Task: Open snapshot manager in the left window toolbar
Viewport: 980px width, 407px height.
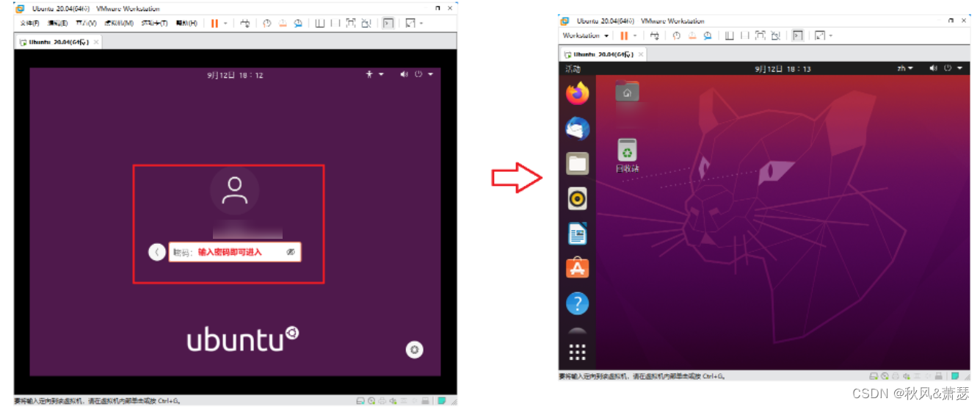Action: [298, 24]
